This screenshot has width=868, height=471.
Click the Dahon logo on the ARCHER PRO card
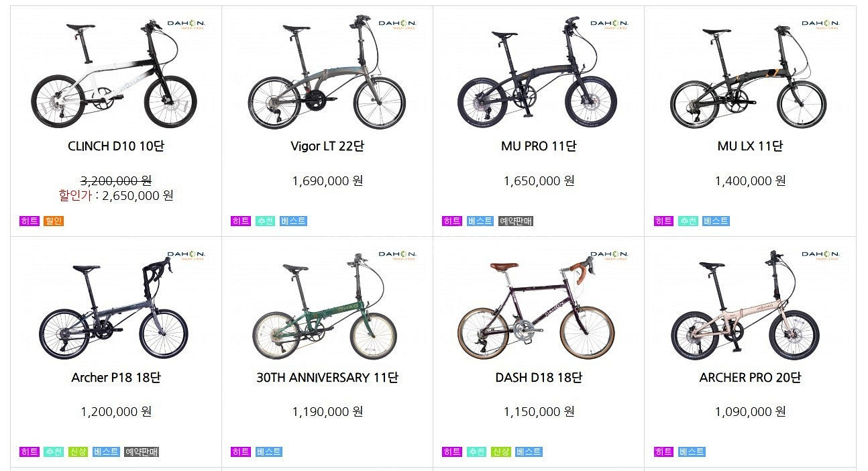821,256
